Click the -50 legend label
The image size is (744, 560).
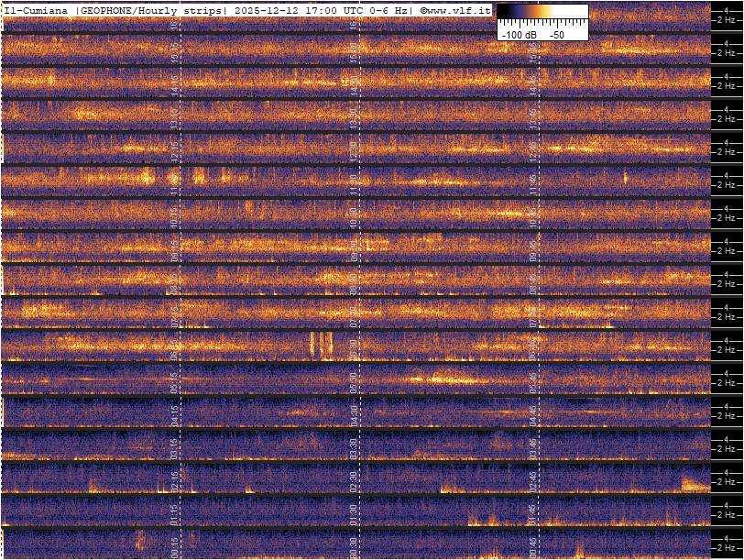[x=557, y=34]
